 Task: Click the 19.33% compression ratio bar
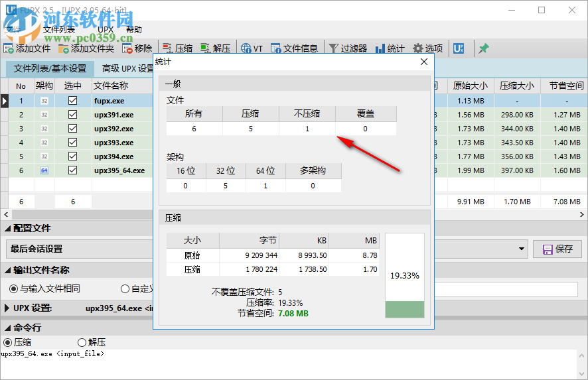point(405,275)
